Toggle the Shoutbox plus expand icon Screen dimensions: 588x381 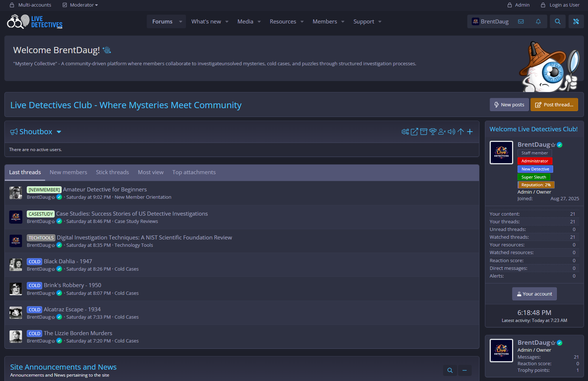(x=470, y=132)
